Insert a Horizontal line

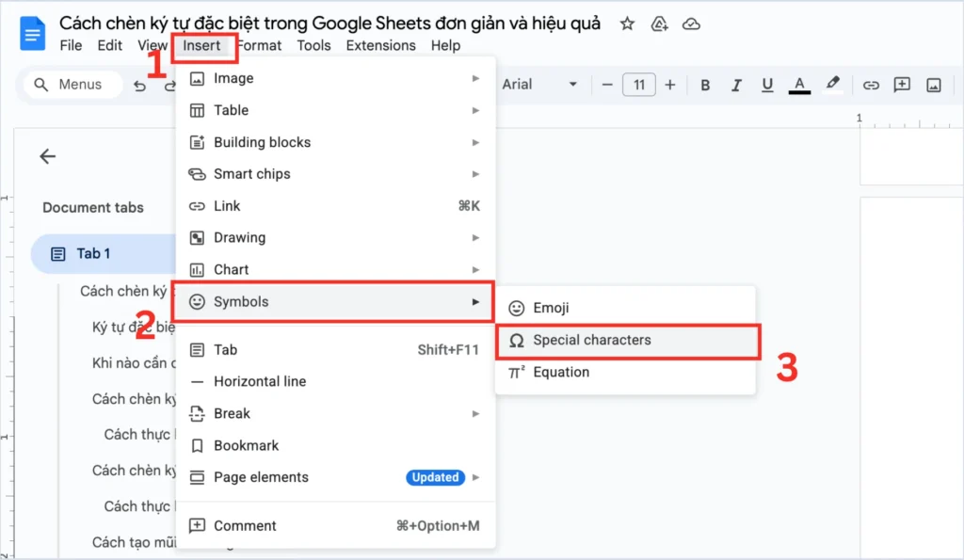pyautogui.click(x=335, y=381)
